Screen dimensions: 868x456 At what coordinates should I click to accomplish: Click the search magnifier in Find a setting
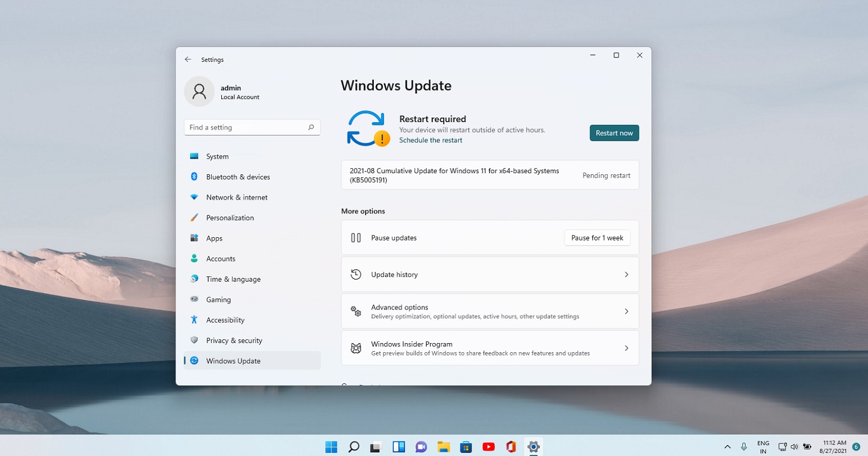point(311,127)
